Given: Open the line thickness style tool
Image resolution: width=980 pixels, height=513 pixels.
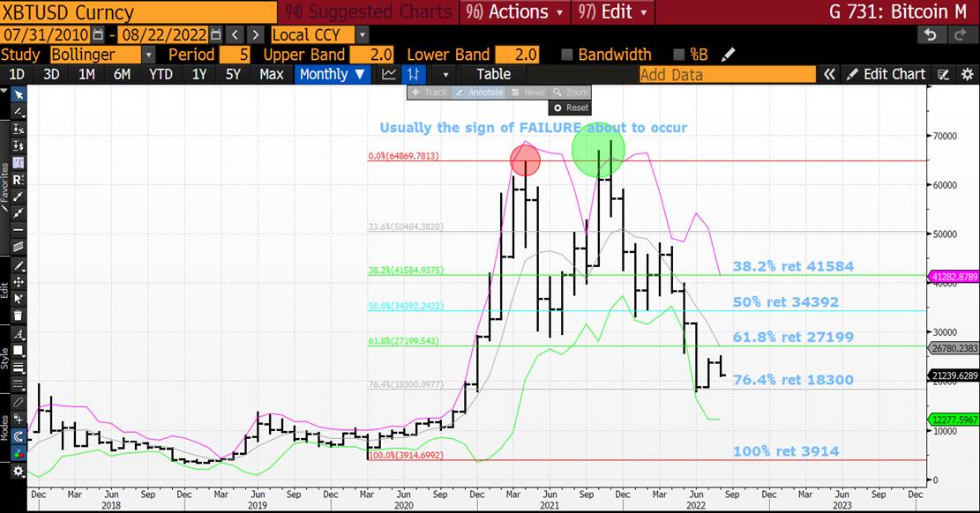Looking at the screenshot, I should (19, 368).
